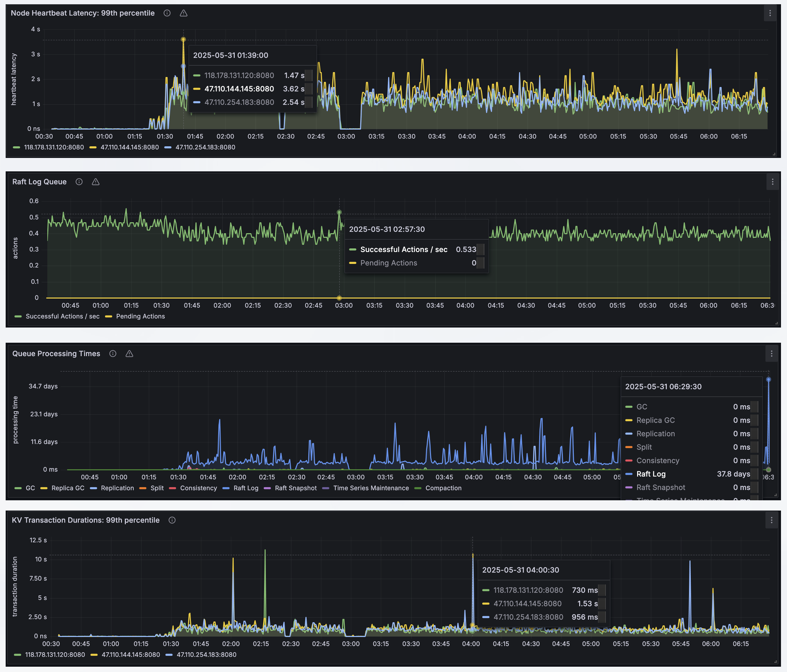
Task: Click info icon next to KV Transaction Durations
Action: (x=172, y=520)
